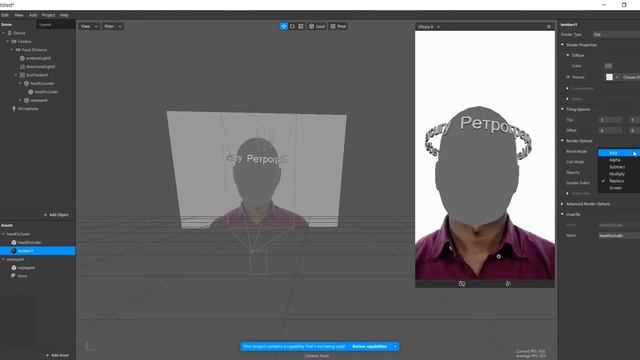Select the Scale tool in viewport toolbar
This screenshot has width=640, height=360.
(x=301, y=26)
